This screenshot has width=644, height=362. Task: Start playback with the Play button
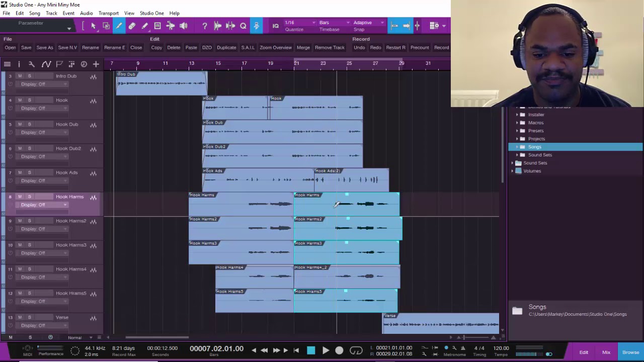[x=326, y=350]
